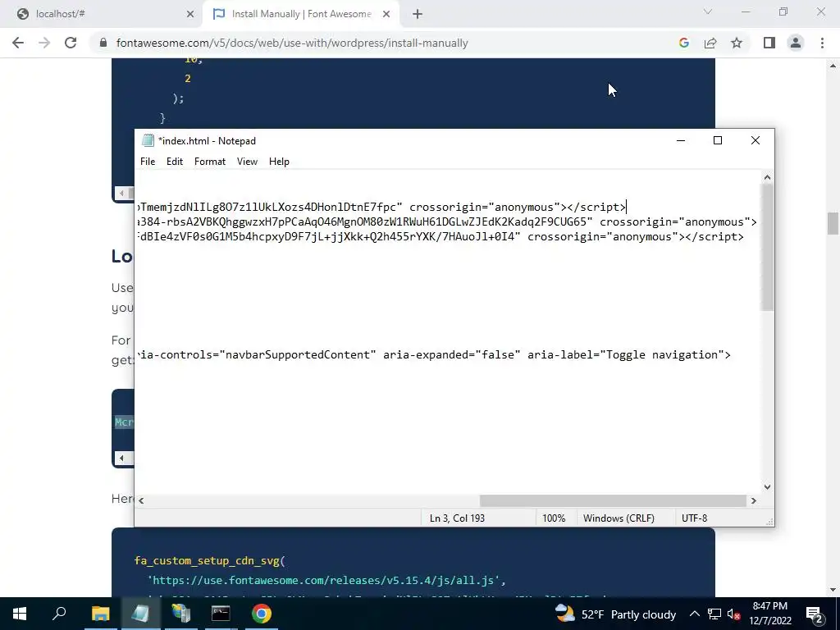Open Chrome three-dot menu
This screenshot has width=840, height=630.
pyautogui.click(x=822, y=43)
